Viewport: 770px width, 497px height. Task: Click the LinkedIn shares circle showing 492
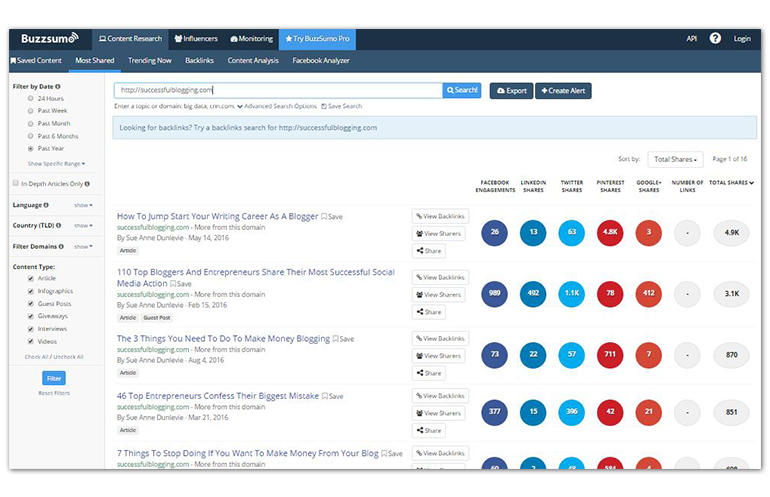pos(533,294)
